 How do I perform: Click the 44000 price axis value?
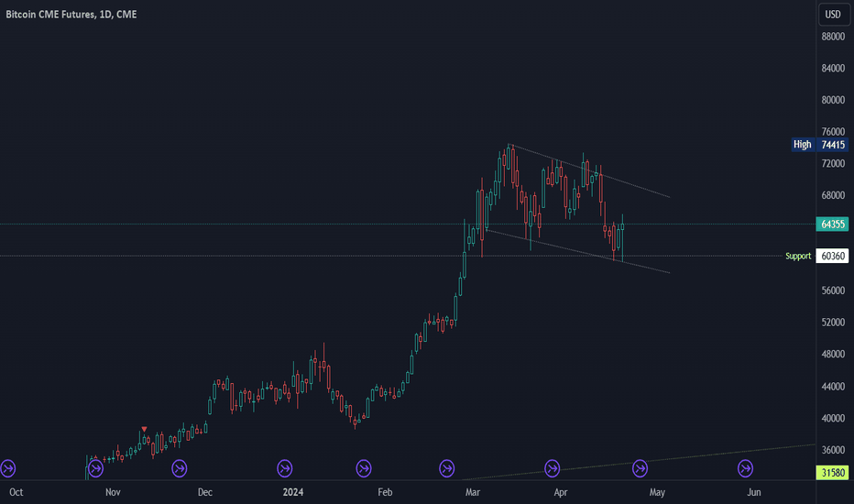[x=833, y=387]
